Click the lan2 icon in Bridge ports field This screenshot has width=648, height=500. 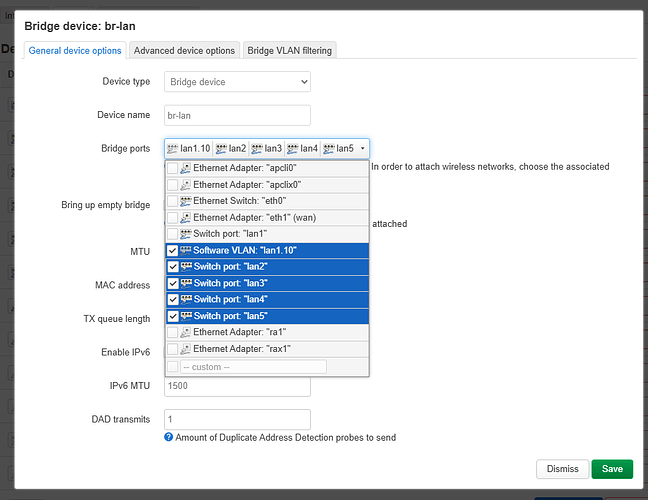221,149
